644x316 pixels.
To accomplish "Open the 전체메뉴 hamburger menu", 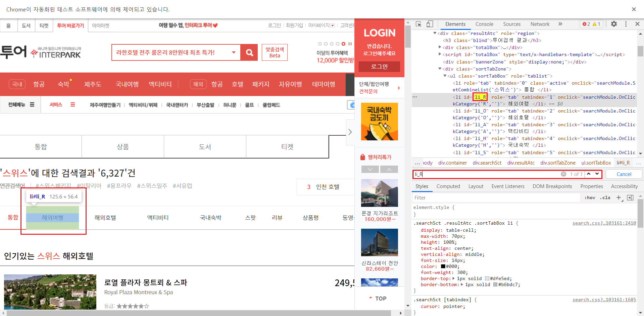I will (x=32, y=105).
